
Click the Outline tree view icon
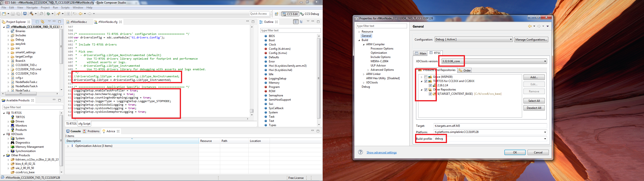pos(301,22)
